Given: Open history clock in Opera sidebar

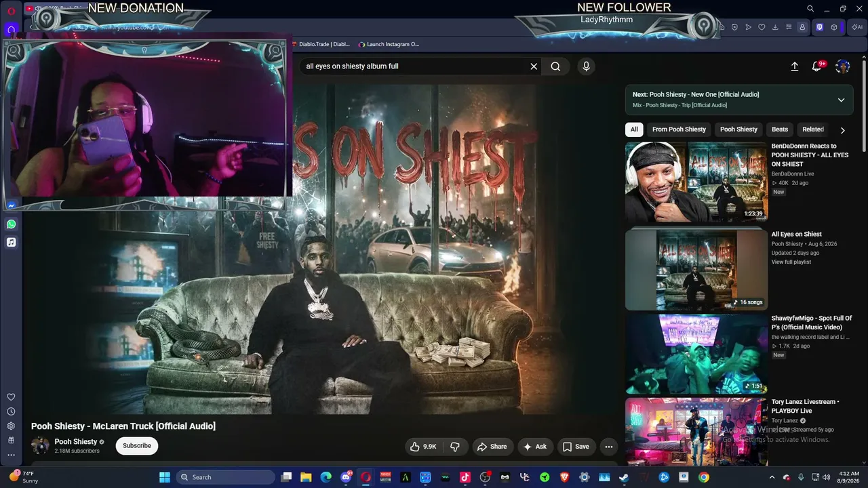Looking at the screenshot, I should 11,411.
